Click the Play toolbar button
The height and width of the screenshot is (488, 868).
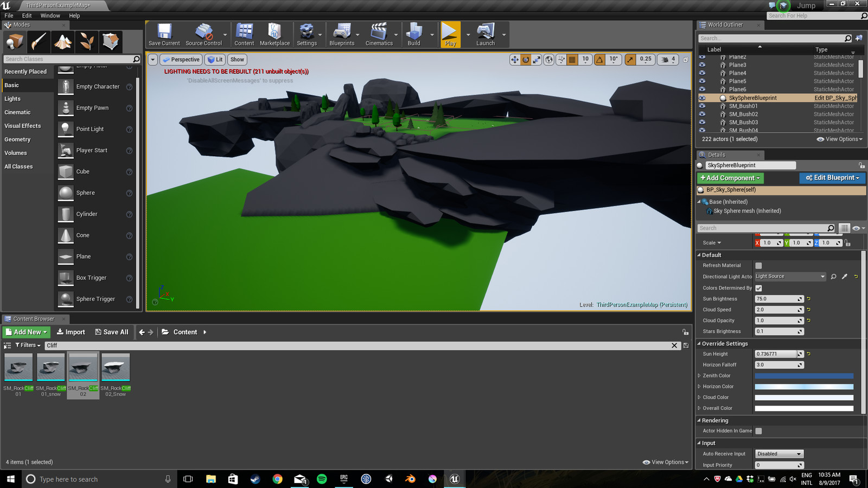(450, 35)
